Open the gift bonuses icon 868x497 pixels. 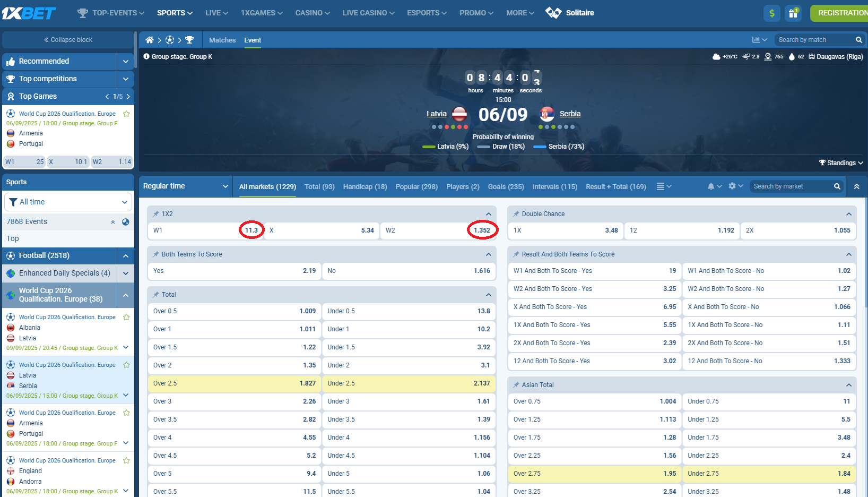(793, 13)
